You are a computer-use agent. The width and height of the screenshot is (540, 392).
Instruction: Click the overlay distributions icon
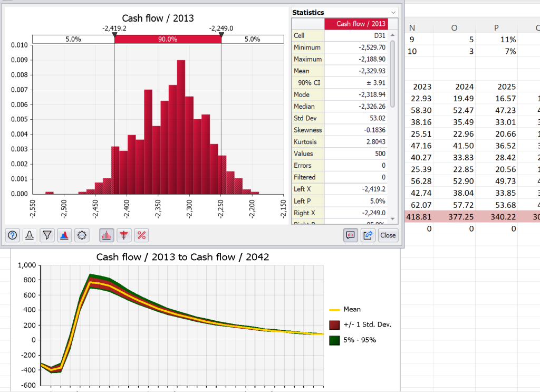[64, 235]
